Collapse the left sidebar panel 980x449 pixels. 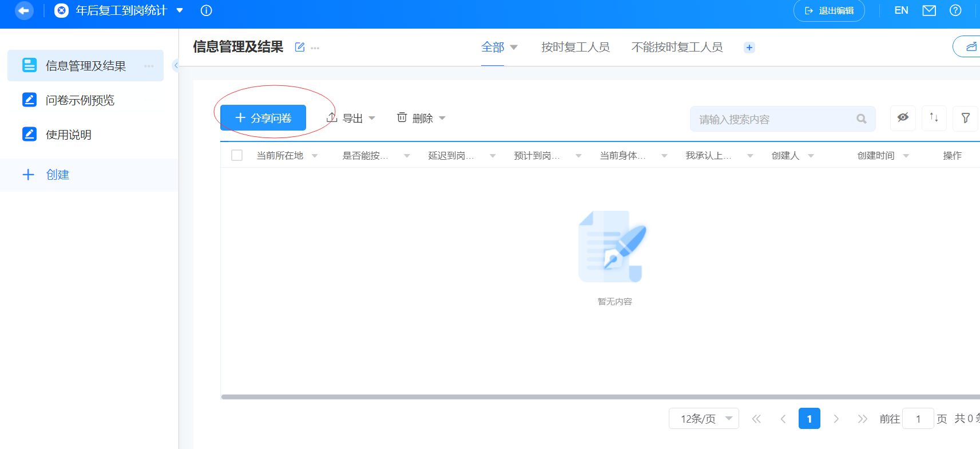pos(176,65)
